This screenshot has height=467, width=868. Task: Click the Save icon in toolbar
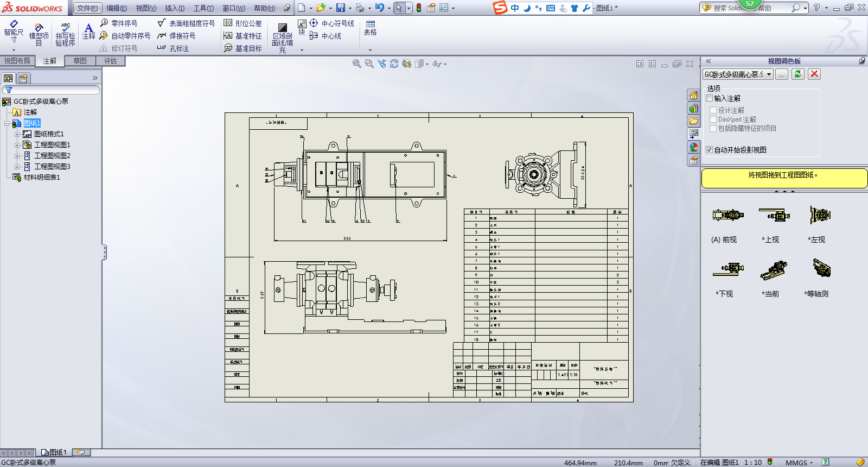coord(341,8)
